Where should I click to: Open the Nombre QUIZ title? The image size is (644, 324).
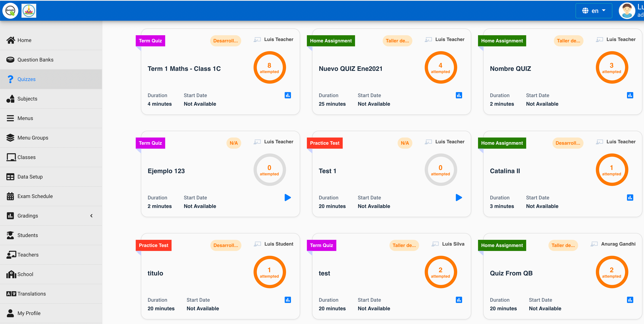[510, 69]
